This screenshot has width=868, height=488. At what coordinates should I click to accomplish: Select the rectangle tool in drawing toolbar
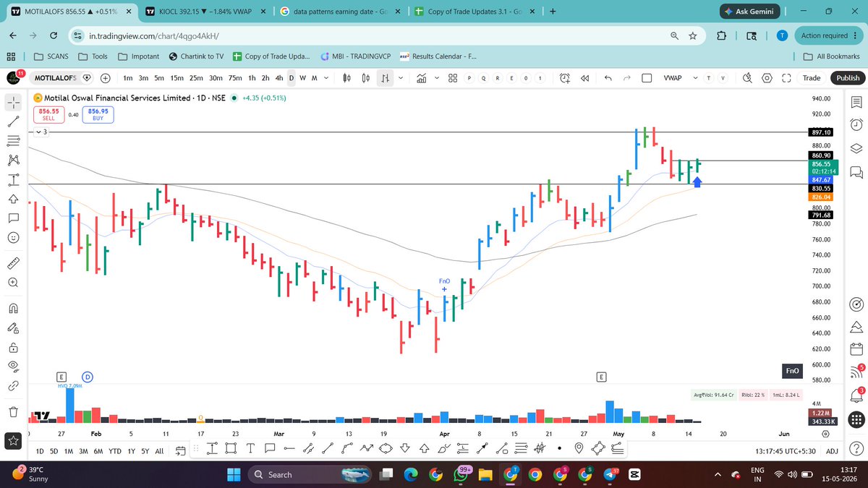click(x=231, y=448)
